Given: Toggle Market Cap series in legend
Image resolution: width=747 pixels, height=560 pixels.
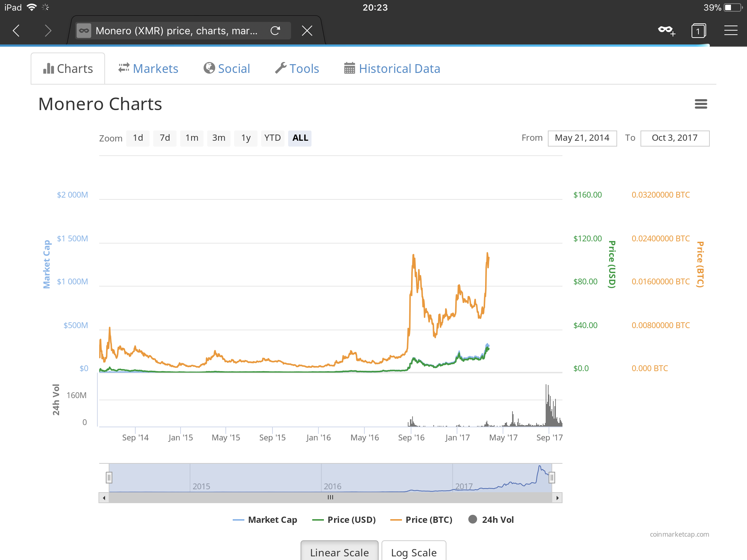Looking at the screenshot, I should point(265,520).
